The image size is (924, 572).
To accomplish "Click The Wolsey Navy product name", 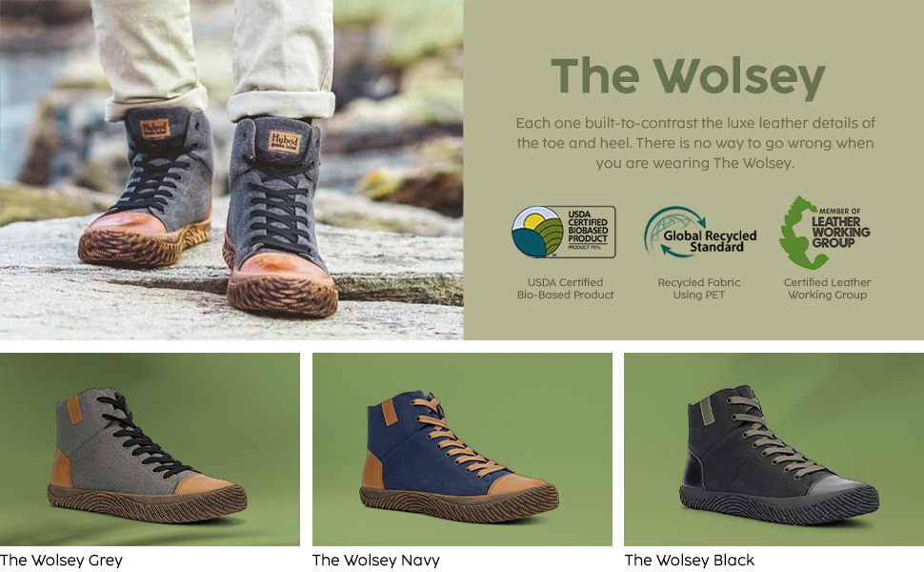I will pyautogui.click(x=376, y=560).
